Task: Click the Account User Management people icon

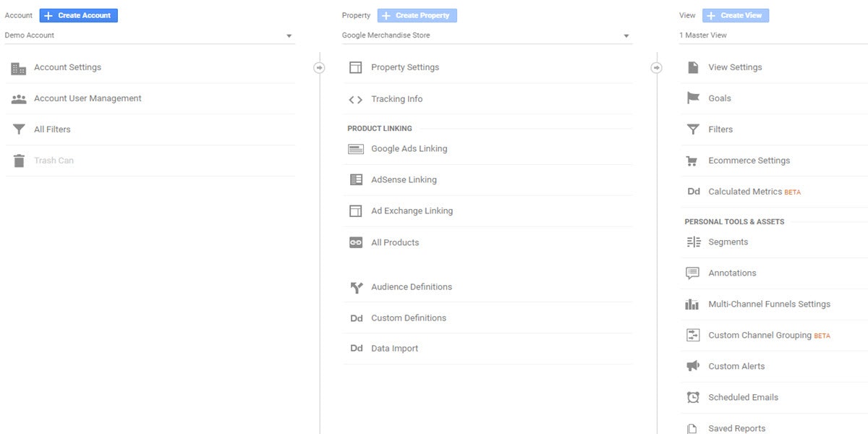Action: point(18,99)
